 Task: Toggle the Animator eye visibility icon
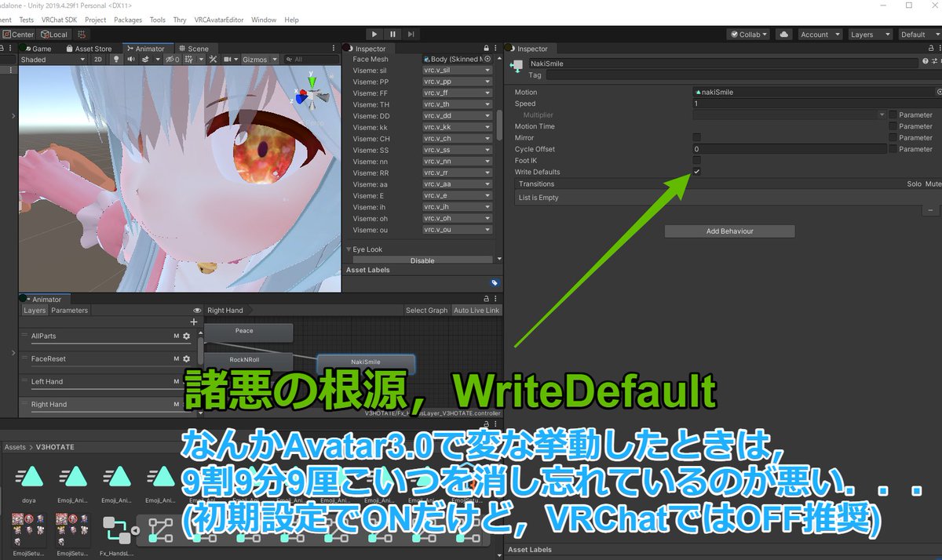(x=196, y=311)
